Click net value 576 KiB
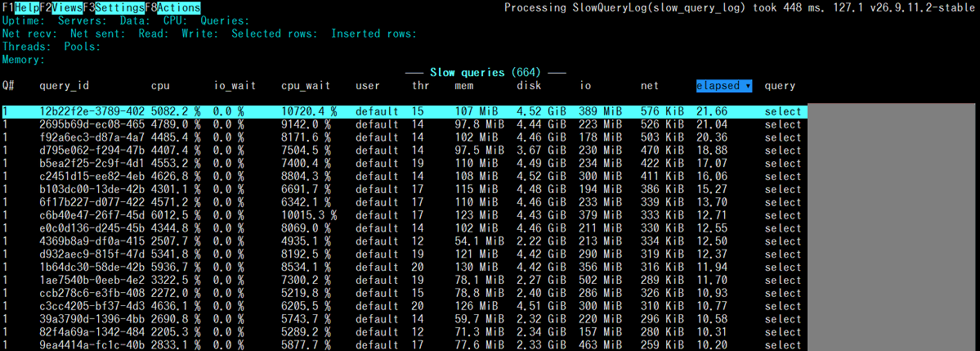Screen dimensions: 980x351 [662, 111]
